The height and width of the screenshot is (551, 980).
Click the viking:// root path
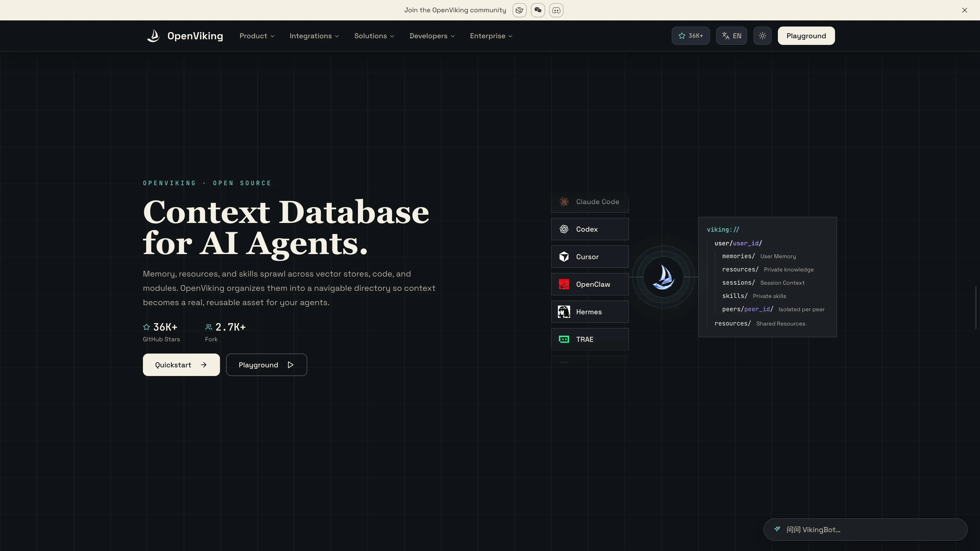pos(723,229)
